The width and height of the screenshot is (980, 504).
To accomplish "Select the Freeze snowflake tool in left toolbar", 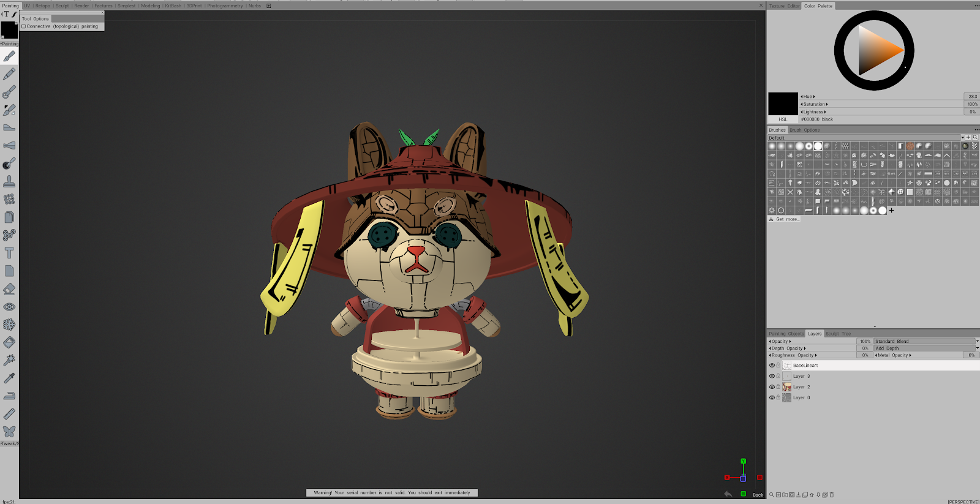I will (x=9, y=325).
